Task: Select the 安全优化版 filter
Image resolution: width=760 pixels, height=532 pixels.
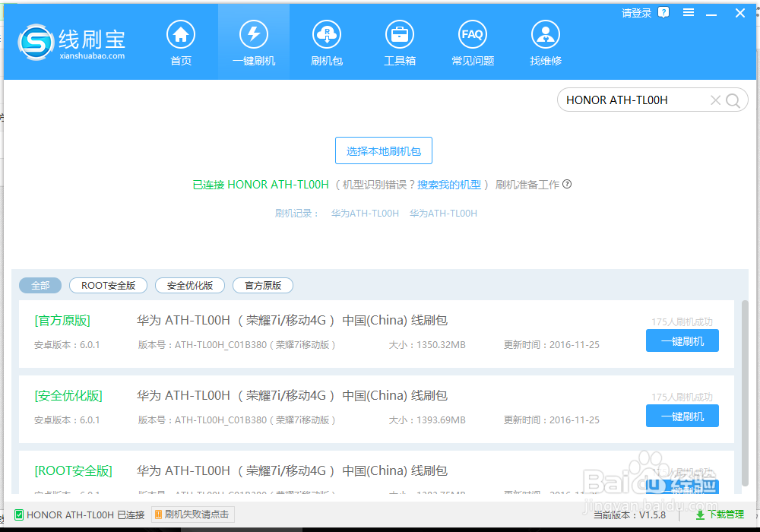Action: click(190, 286)
